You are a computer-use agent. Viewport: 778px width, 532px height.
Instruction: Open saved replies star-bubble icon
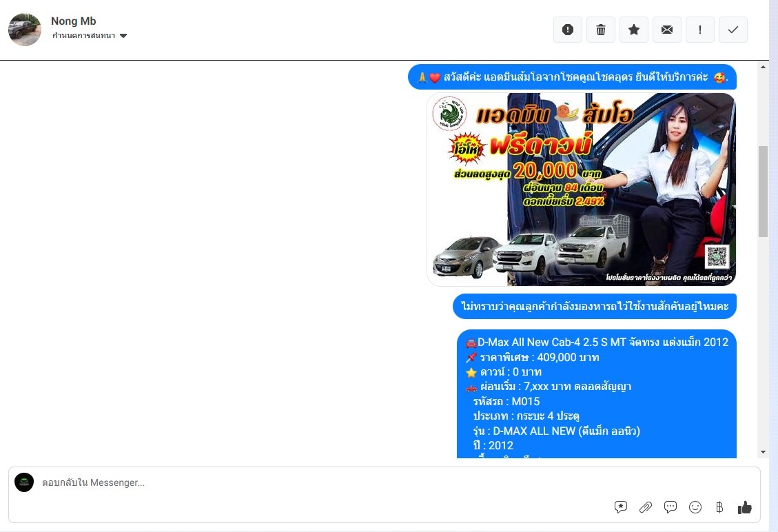click(621, 507)
